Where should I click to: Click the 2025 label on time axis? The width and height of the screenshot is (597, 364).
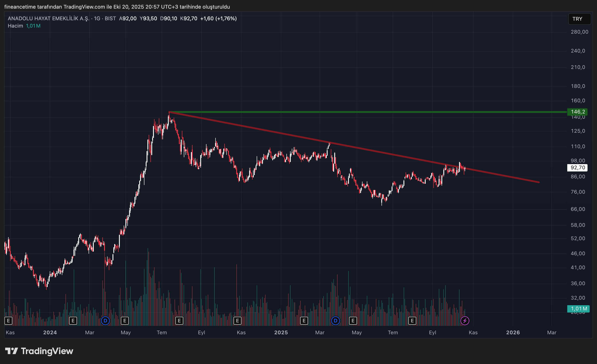pos(281,332)
